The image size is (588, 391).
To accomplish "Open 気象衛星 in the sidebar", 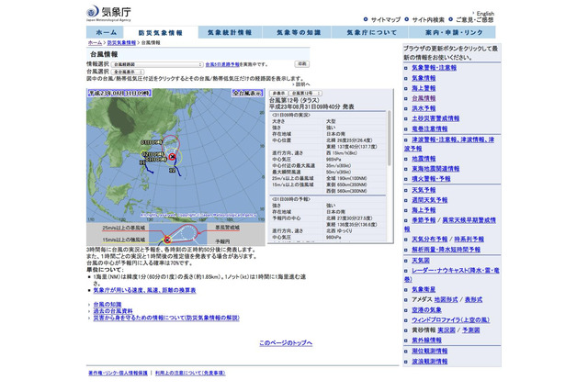I will point(424,289).
